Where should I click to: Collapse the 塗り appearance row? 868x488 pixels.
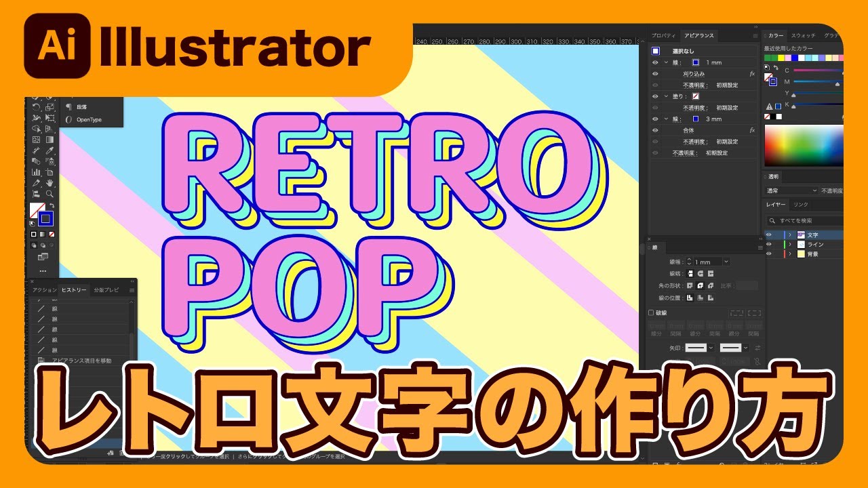[666, 96]
